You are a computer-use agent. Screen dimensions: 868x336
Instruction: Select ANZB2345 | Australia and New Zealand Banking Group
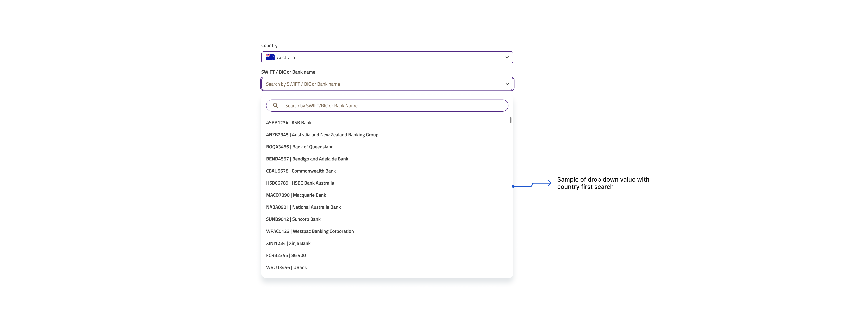[x=387, y=135]
